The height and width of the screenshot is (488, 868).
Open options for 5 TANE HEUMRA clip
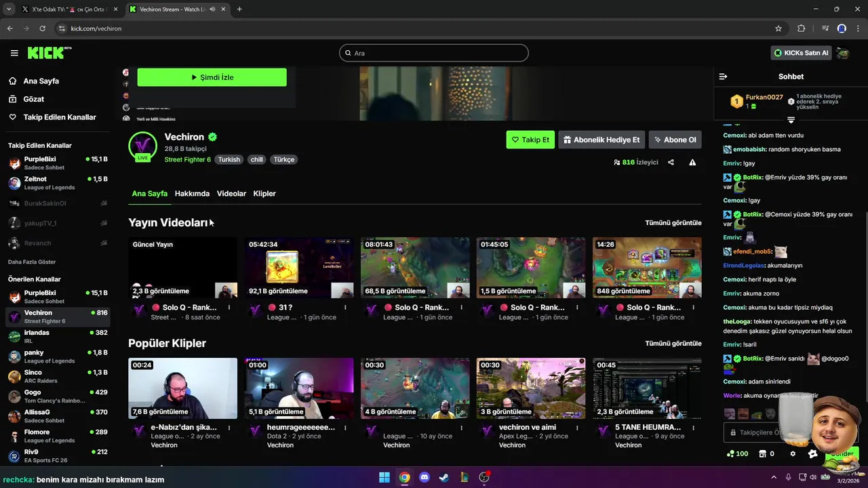[693, 428]
